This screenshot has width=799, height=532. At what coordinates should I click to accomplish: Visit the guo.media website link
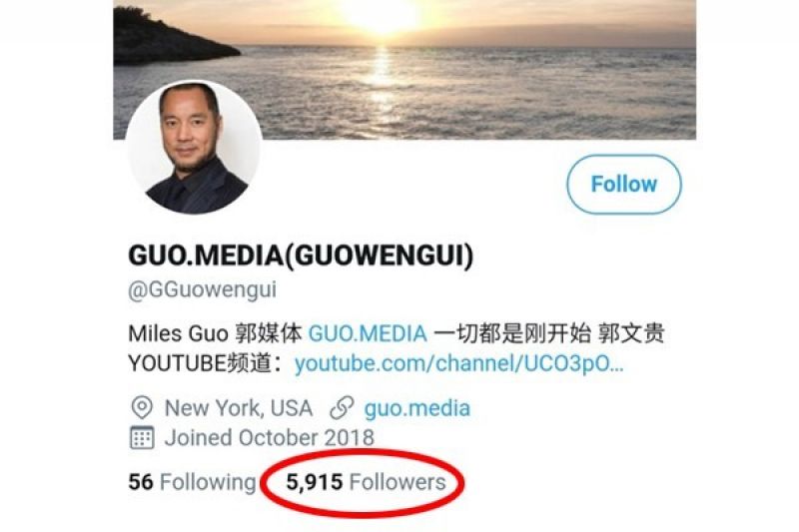[416, 408]
